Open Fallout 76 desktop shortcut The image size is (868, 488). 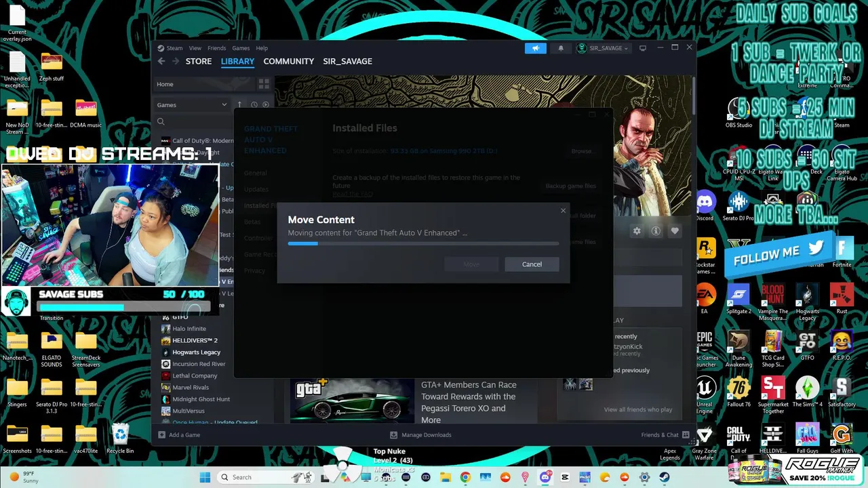coord(738,392)
